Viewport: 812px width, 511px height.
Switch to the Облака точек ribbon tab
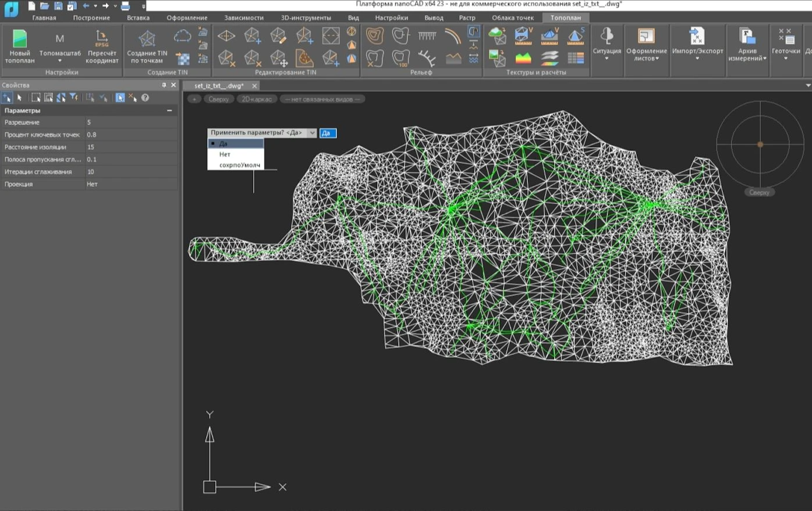512,17
